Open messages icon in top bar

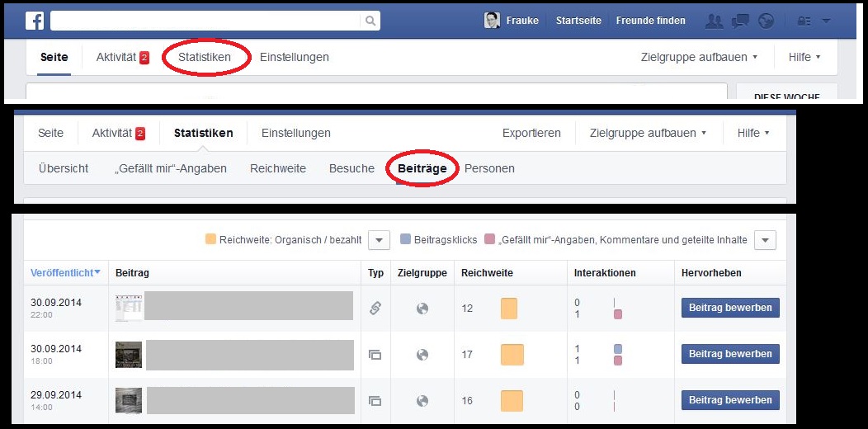tap(740, 21)
